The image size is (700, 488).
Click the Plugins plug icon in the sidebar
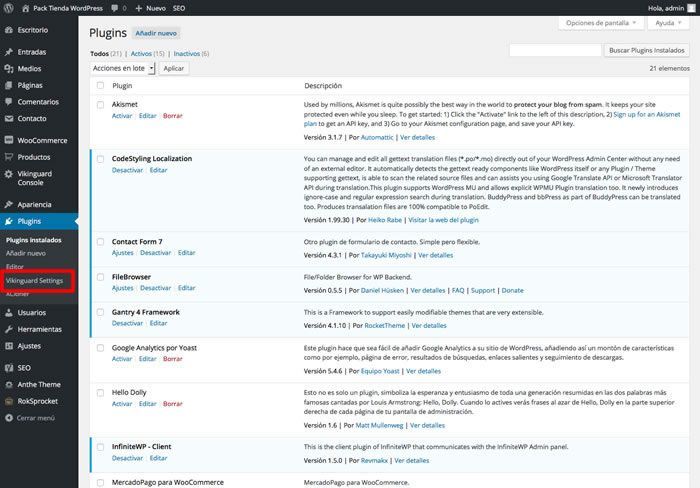(x=8, y=221)
